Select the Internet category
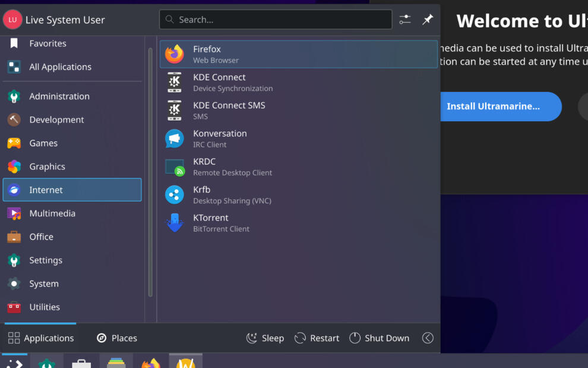Image resolution: width=588 pixels, height=368 pixels. [x=72, y=190]
